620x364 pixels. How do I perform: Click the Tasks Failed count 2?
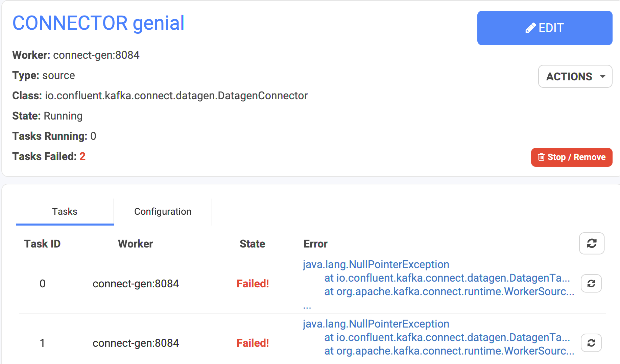(82, 156)
